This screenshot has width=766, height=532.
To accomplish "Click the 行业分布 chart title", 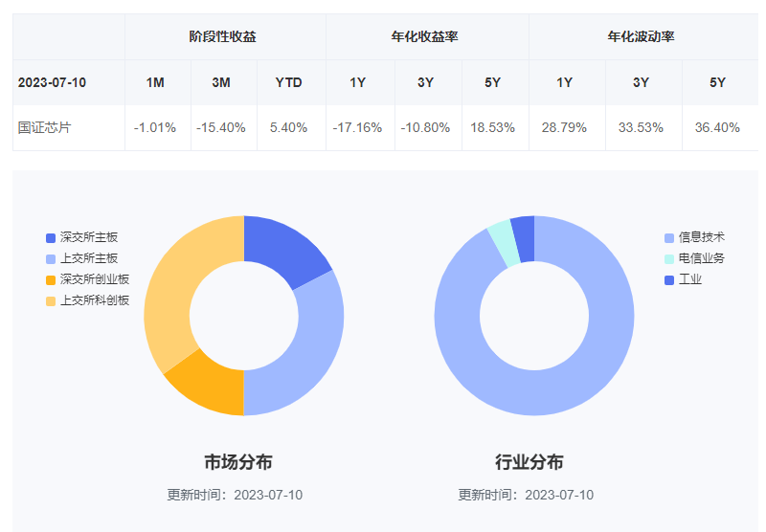I will 529,462.
